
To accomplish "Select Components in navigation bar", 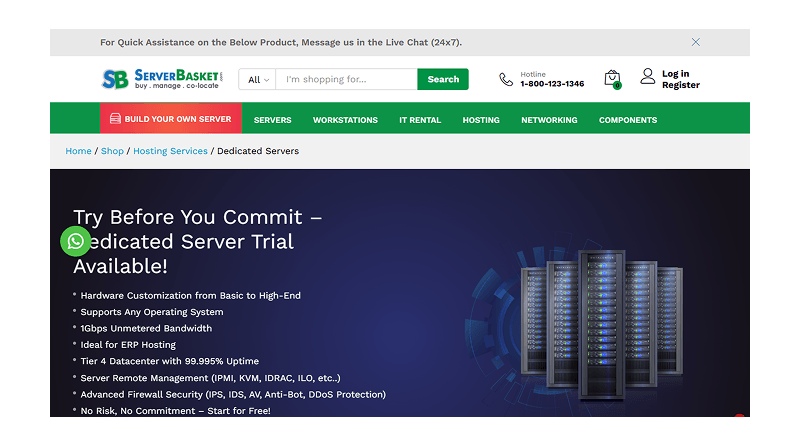I will click(x=628, y=120).
